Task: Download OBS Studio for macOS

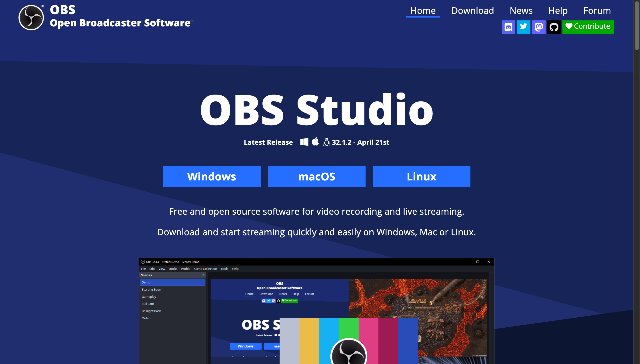Action: click(316, 176)
